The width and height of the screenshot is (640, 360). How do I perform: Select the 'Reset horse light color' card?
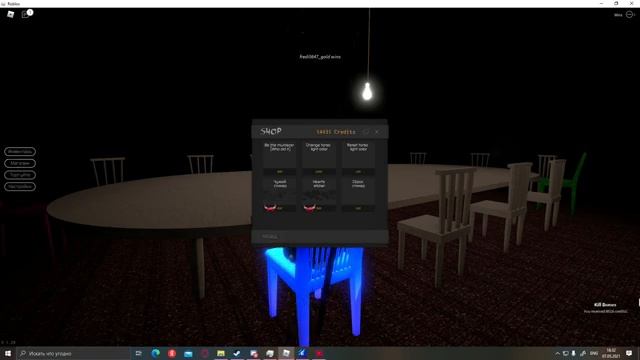point(358,158)
